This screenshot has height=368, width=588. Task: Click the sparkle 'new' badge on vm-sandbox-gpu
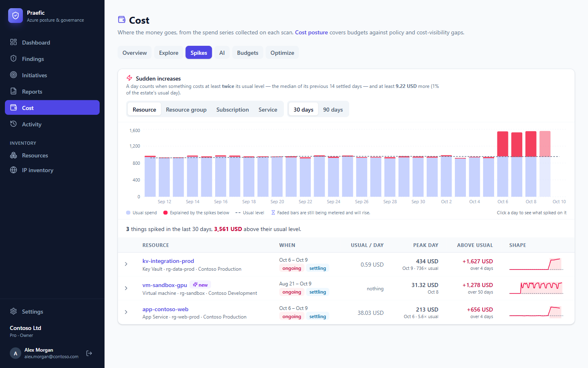[x=200, y=285]
